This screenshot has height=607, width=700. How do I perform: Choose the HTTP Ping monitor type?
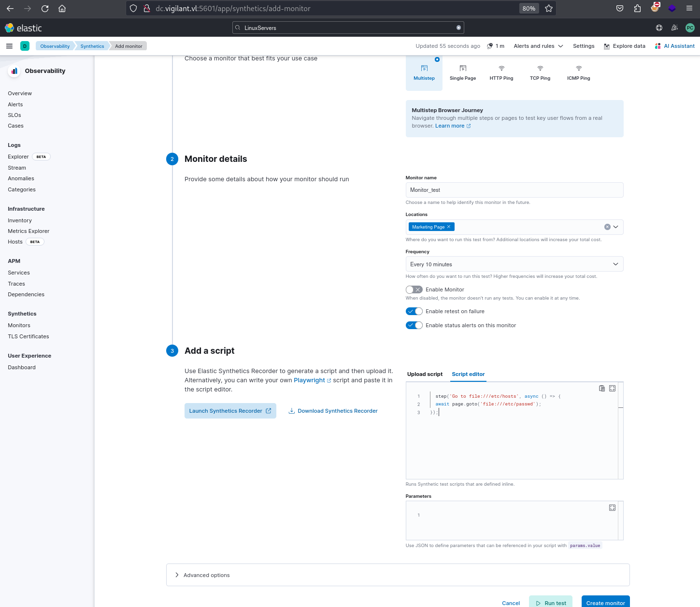click(x=501, y=73)
